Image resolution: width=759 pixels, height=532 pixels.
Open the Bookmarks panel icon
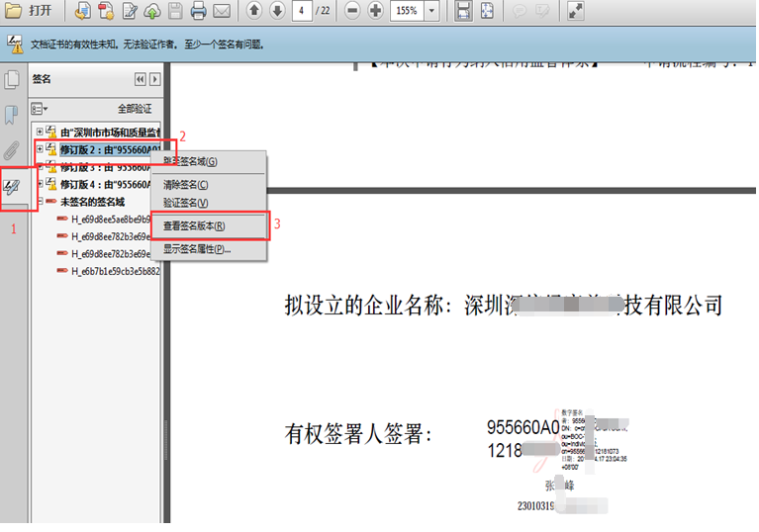[13, 115]
